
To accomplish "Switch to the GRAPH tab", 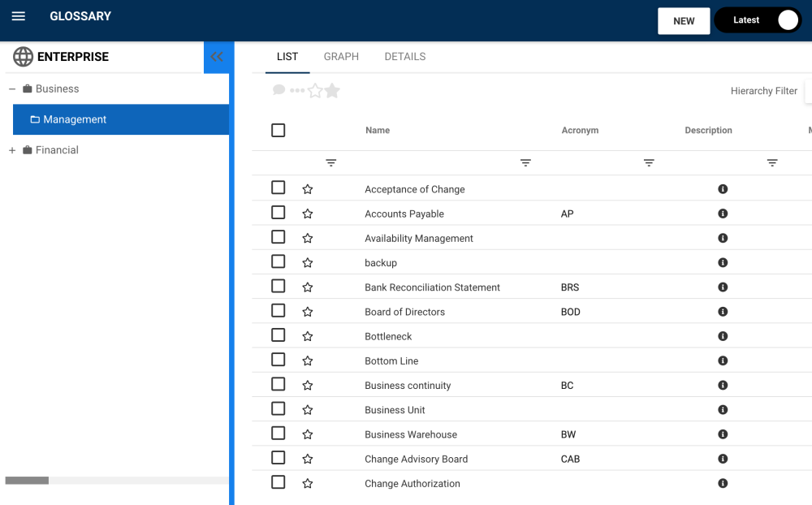I will pos(341,57).
